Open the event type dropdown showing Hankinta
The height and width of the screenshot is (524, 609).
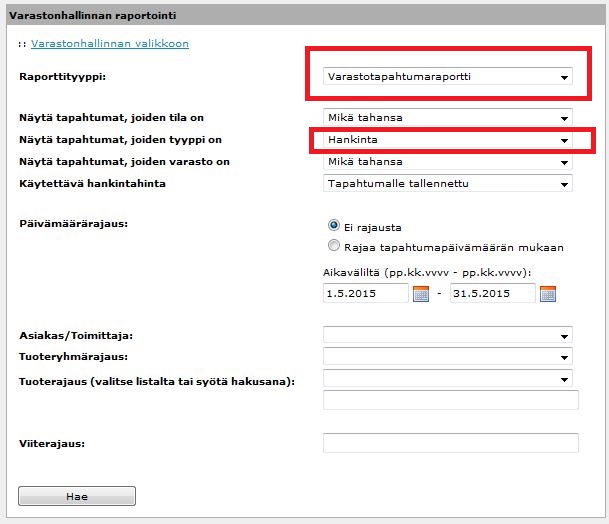[x=449, y=140]
